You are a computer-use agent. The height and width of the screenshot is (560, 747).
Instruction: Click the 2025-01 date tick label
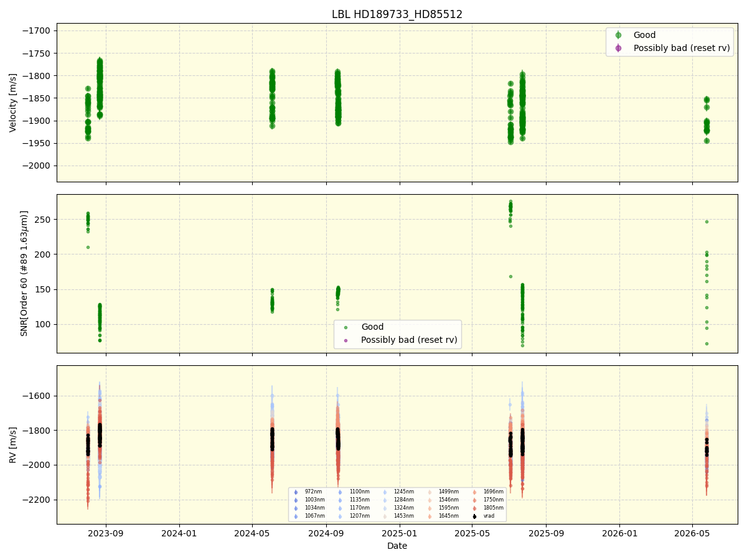(x=399, y=533)
